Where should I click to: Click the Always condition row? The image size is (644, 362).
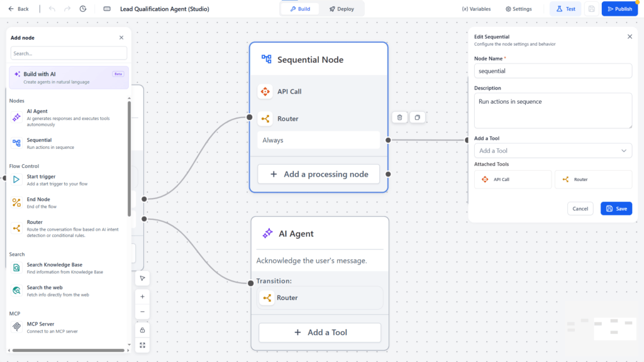pyautogui.click(x=319, y=140)
